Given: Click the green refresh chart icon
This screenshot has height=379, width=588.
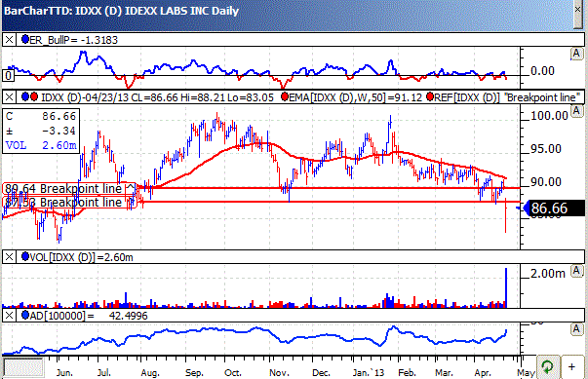Looking at the screenshot, I should [547, 366].
